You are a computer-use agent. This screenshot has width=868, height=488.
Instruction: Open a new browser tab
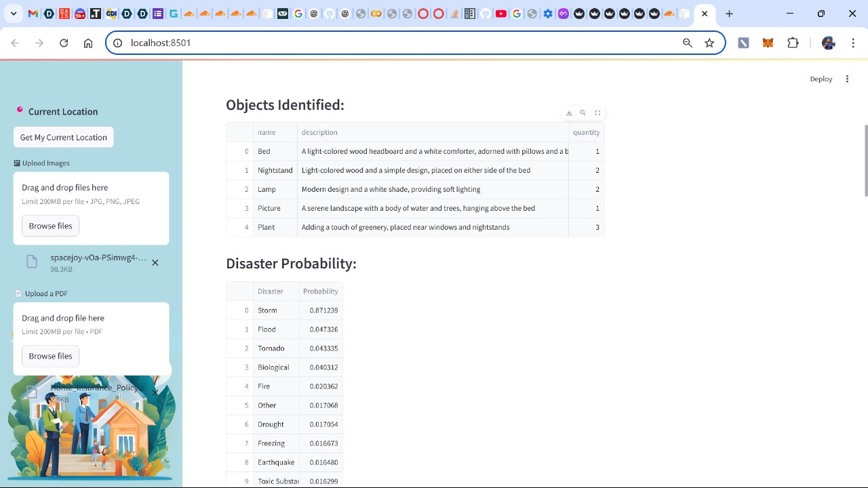729,14
